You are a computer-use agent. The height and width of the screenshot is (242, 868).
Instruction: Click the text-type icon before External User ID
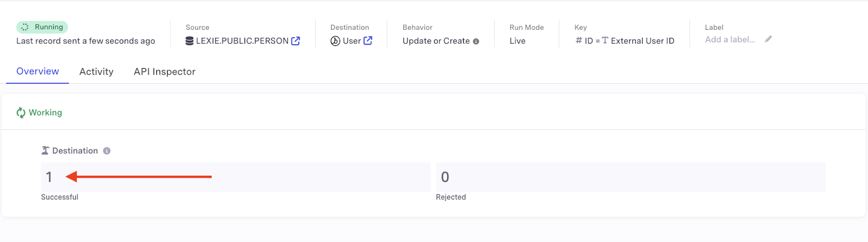605,41
